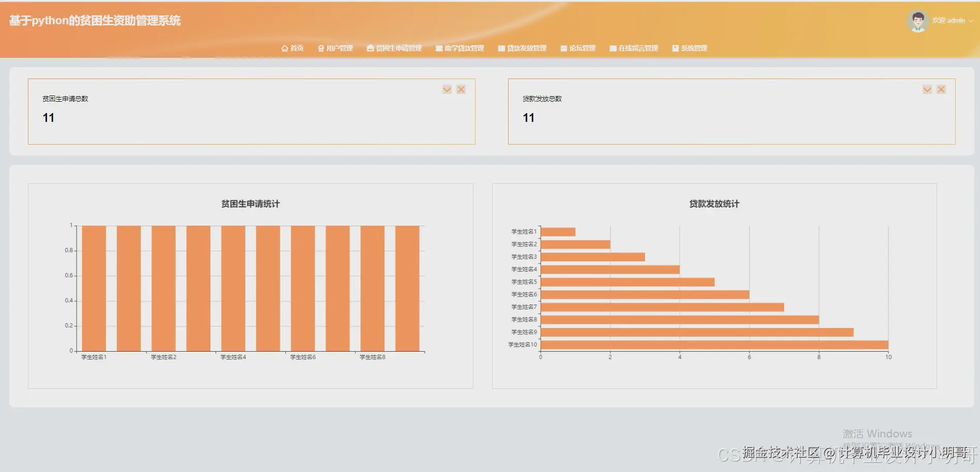980x472 pixels.
Task: Click the 贫困生申请统计 chart title
Action: [x=251, y=204]
